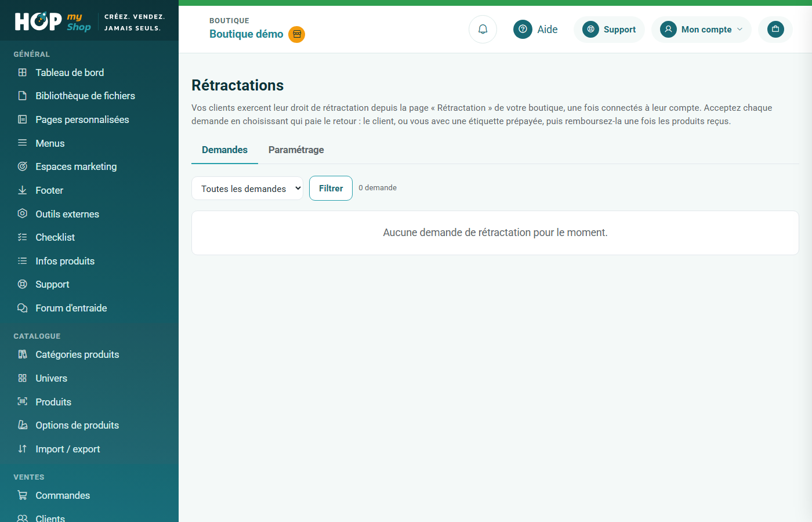Click the Outils externes hexagon icon

23,213
